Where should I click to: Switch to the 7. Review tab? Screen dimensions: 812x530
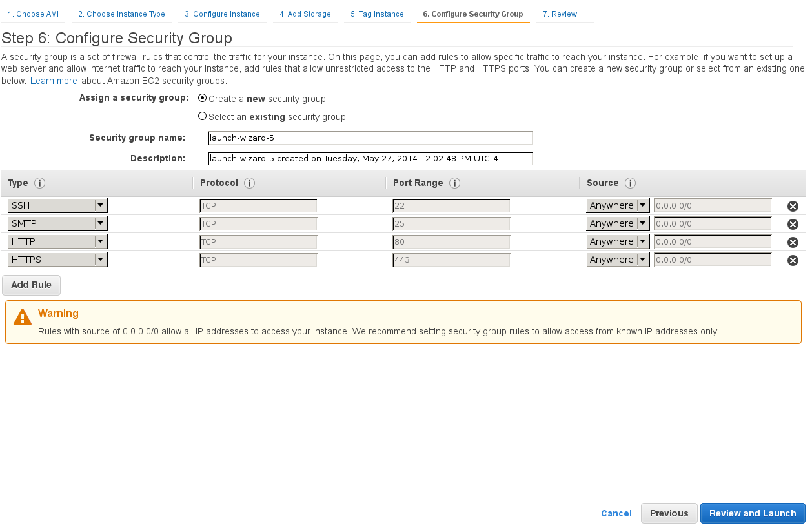click(x=560, y=14)
